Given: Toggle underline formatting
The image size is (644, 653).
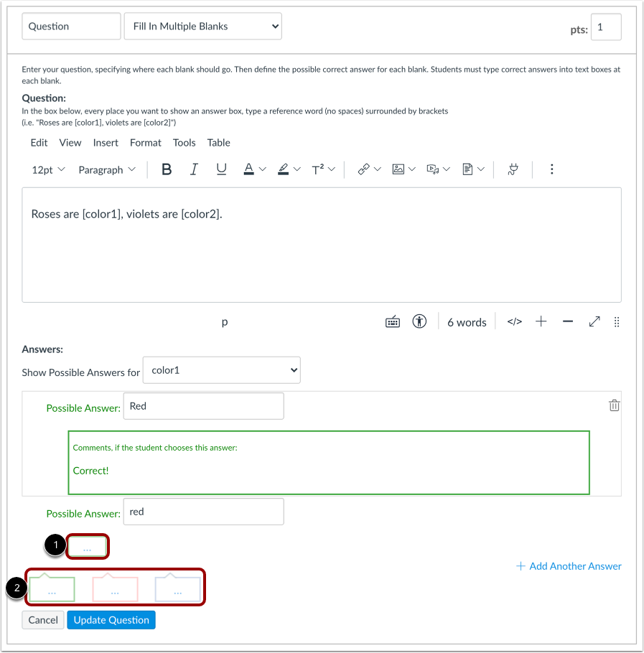Looking at the screenshot, I should (221, 169).
